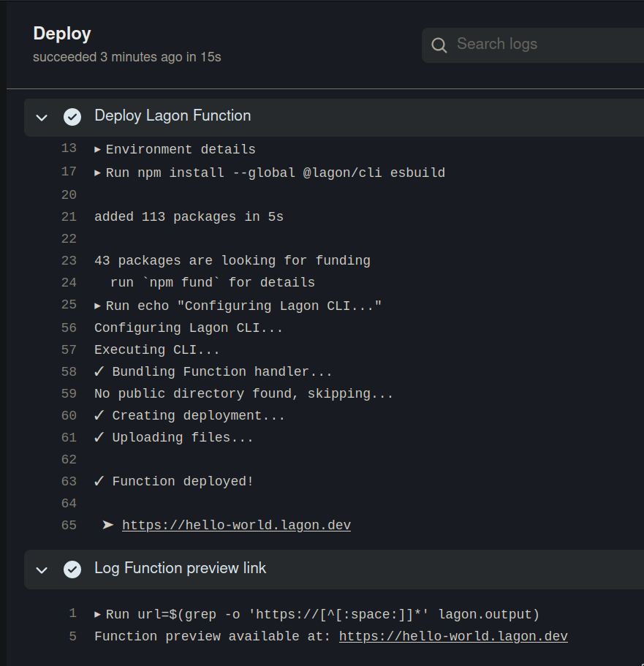Click line number 13
Screen dimensions: 644x666
69,148
